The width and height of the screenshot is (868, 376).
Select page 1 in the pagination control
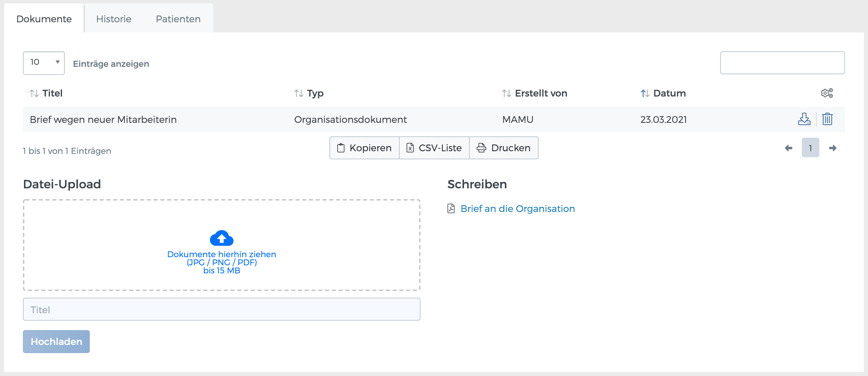click(811, 147)
